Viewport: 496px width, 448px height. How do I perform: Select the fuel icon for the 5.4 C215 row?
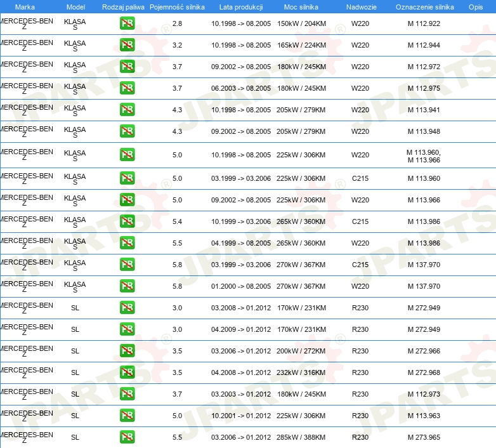pyautogui.click(x=127, y=221)
